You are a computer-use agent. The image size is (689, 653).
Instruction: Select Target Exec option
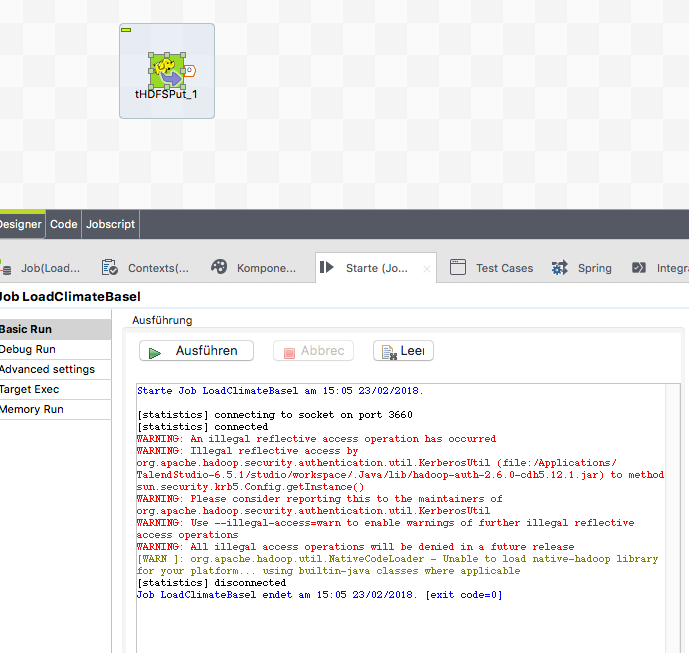coord(30,390)
